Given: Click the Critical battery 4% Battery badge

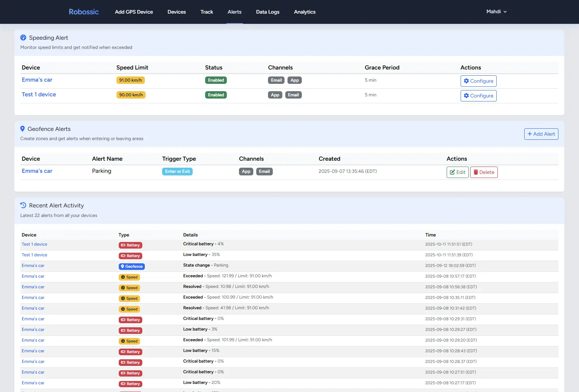Looking at the screenshot, I should [131, 245].
